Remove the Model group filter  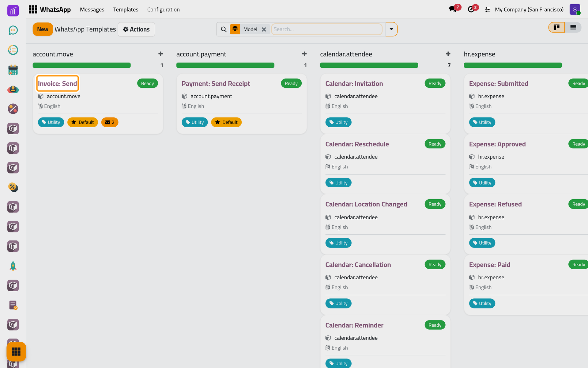click(x=264, y=29)
